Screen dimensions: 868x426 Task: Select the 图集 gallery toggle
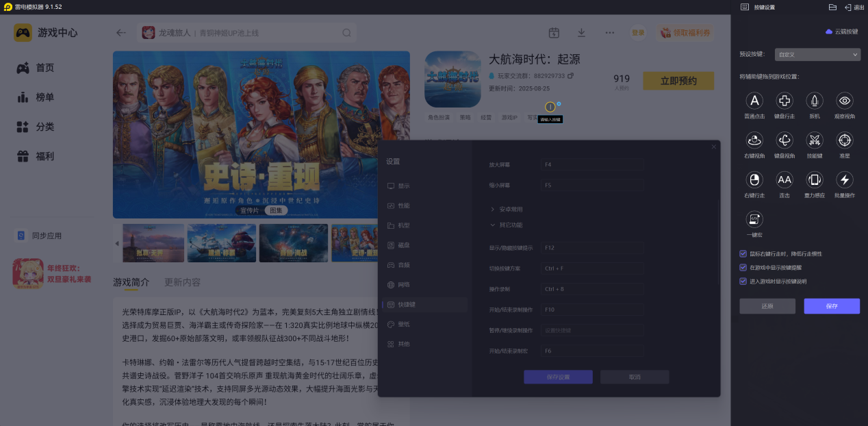[x=276, y=210]
